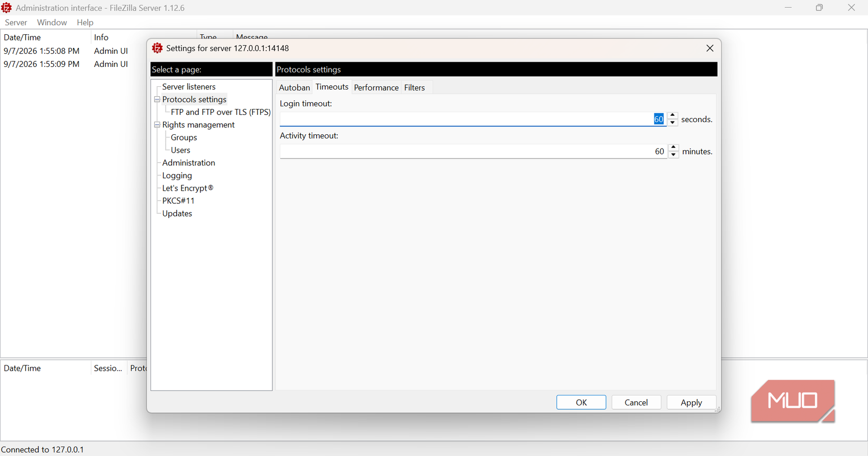The image size is (868, 456).
Task: Open the Updates page
Action: point(177,213)
